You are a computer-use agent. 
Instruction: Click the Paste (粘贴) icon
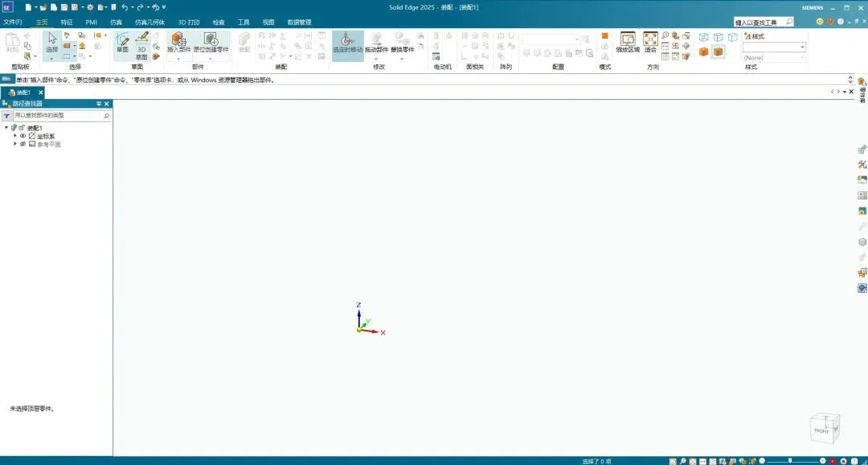pos(12,39)
